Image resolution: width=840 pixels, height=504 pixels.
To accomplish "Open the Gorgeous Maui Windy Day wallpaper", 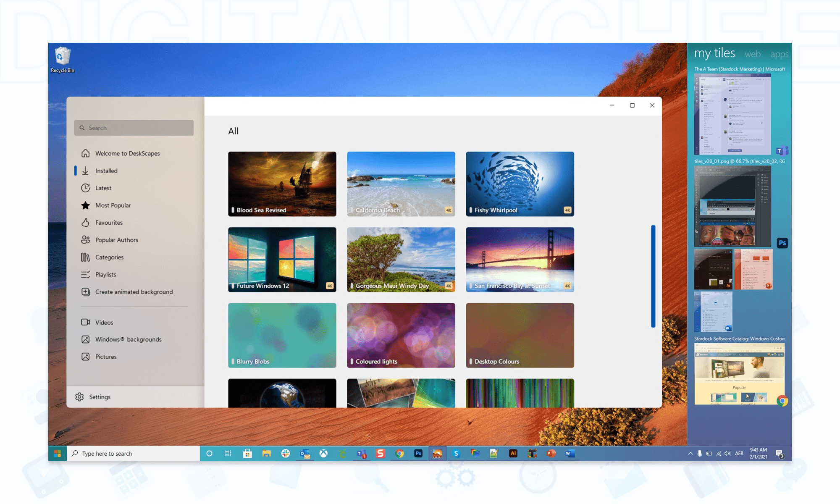I will [x=401, y=259].
